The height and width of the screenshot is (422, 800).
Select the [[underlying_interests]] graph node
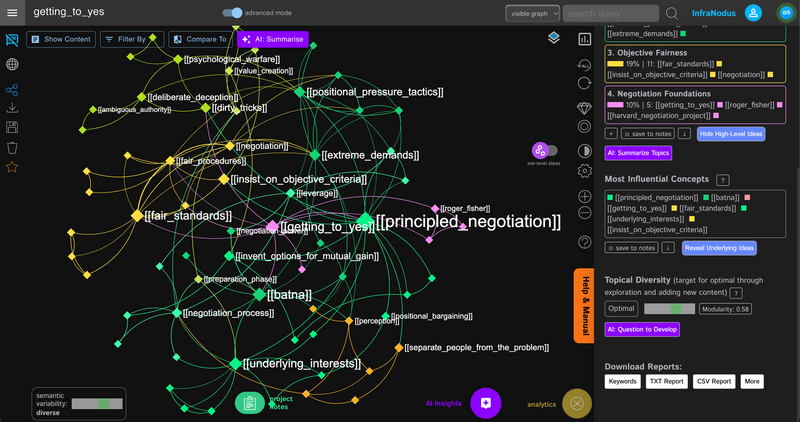click(235, 363)
